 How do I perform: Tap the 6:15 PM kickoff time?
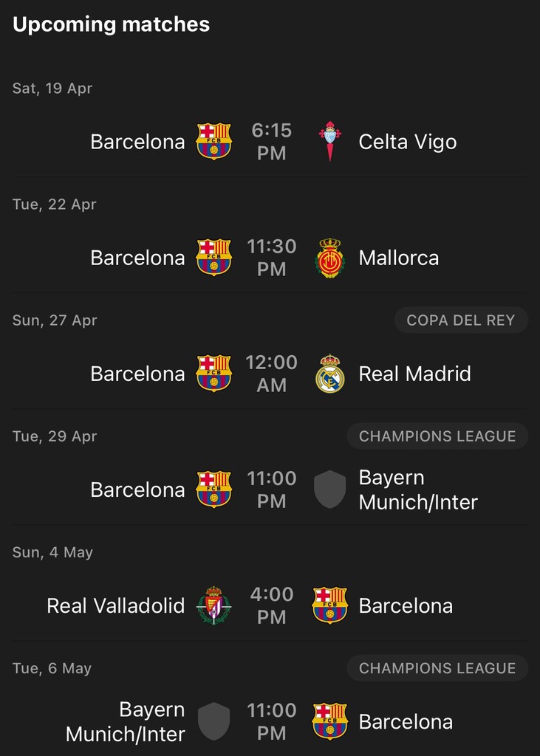point(272,142)
